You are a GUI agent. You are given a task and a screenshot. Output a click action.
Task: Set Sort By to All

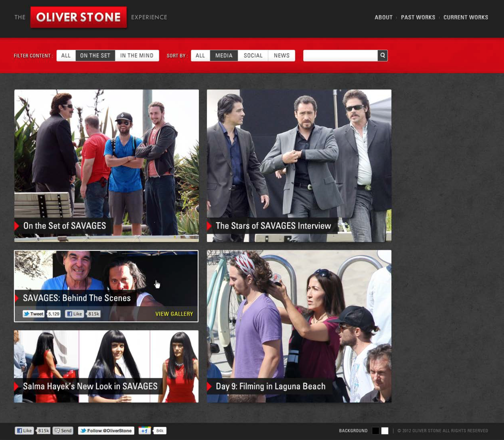[x=200, y=56]
